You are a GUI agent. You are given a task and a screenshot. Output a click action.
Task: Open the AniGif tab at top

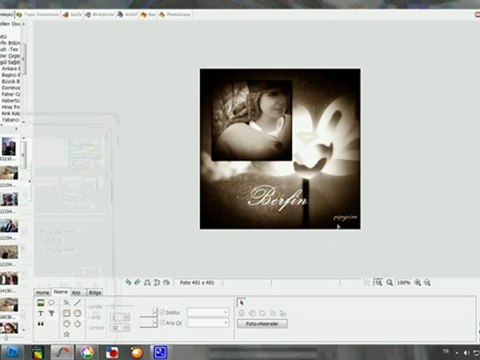(x=128, y=15)
